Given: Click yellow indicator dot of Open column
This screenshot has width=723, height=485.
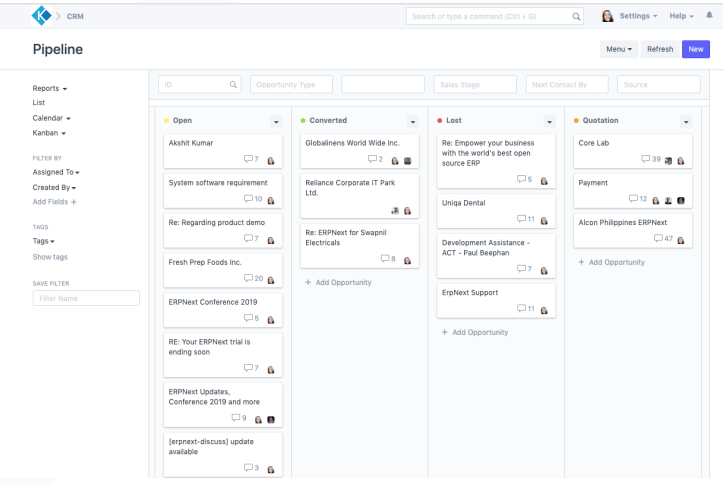Looking at the screenshot, I should click(x=166, y=120).
